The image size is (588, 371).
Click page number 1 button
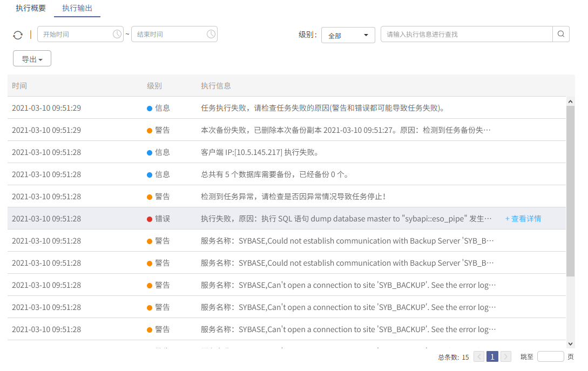492,356
